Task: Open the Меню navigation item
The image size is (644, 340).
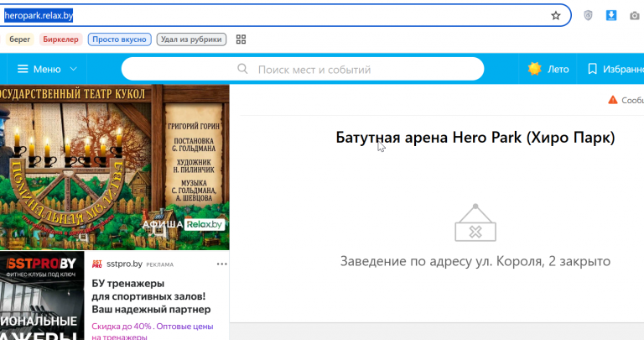Action: 47,69
